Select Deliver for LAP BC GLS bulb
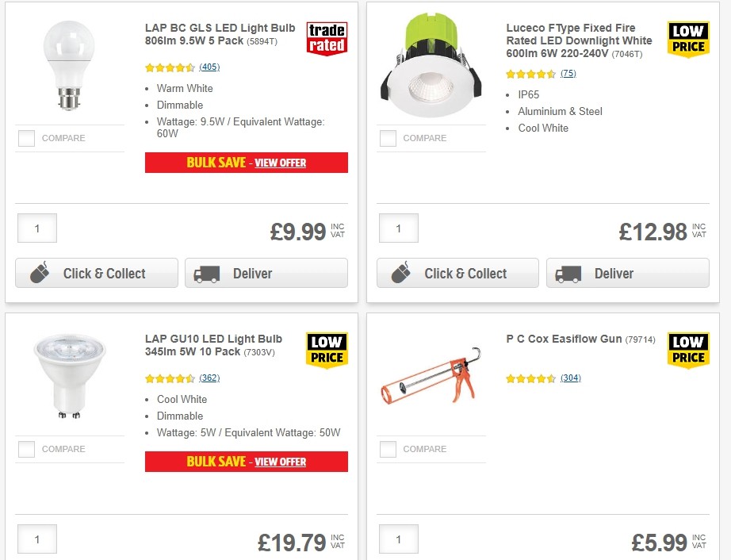 [x=266, y=273]
